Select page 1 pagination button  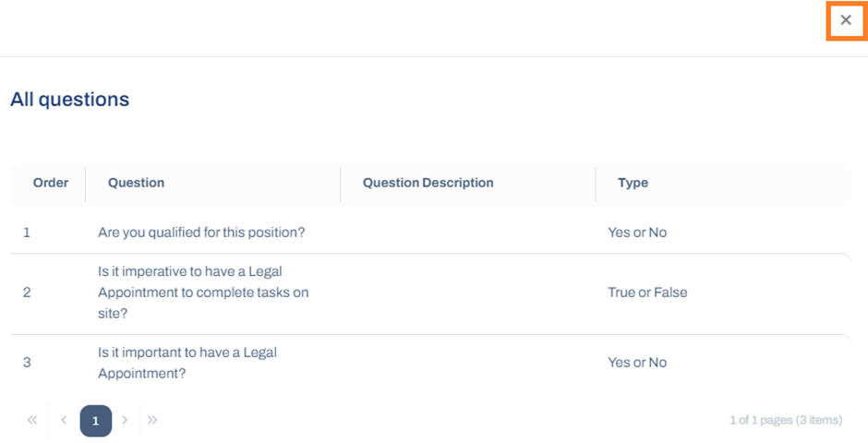pos(96,421)
